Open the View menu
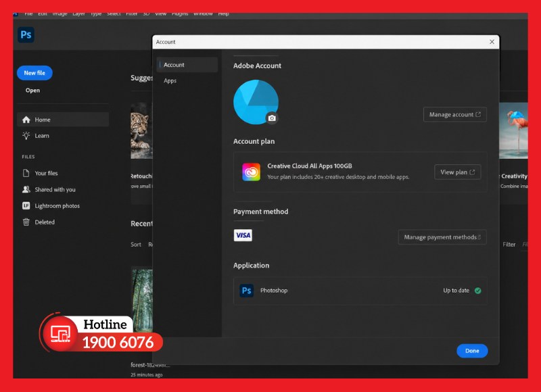The height and width of the screenshot is (392, 541). pyautogui.click(x=161, y=14)
